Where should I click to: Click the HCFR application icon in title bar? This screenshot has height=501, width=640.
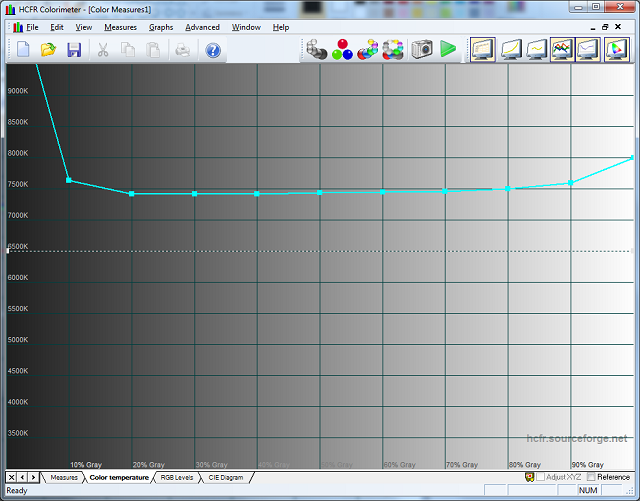[10, 9]
